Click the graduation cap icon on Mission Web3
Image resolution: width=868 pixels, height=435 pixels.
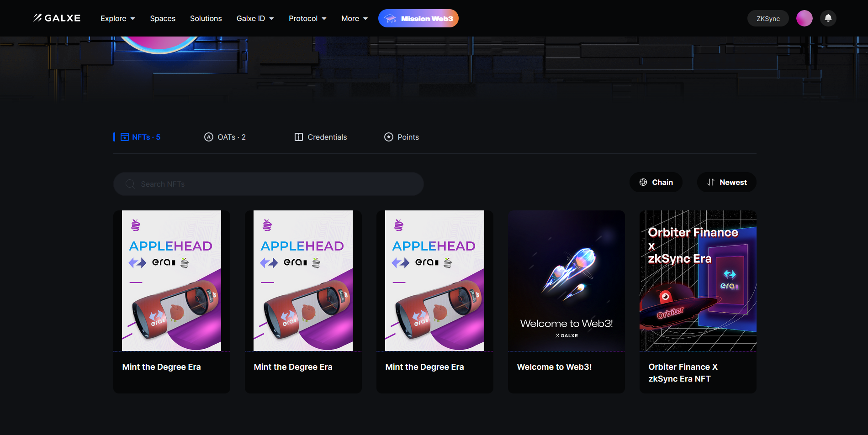(390, 19)
